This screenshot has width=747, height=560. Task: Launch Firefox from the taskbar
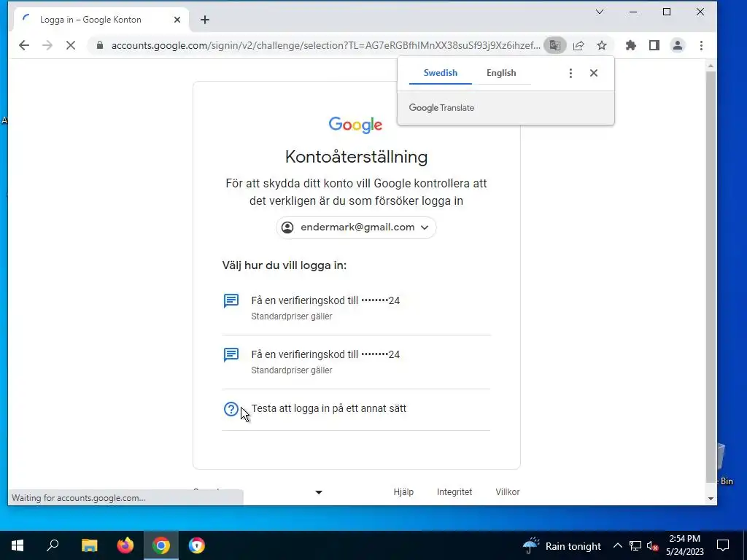(x=125, y=545)
